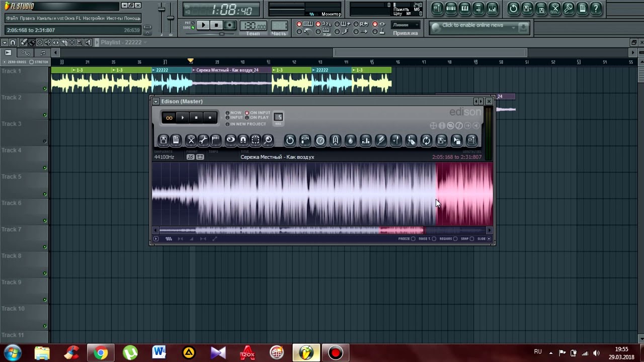The width and height of the screenshot is (644, 362).
Task: Toggle Edison's magnet snap icon
Action: click(243, 140)
